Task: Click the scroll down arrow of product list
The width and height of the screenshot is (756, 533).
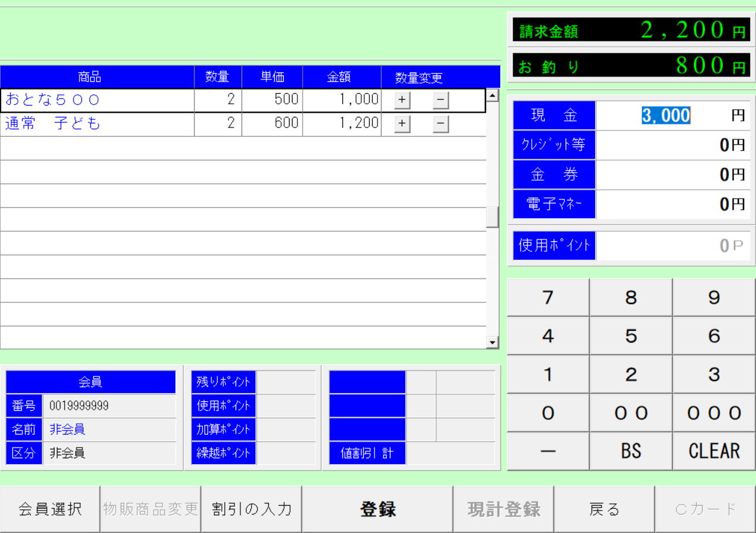Action: click(493, 342)
